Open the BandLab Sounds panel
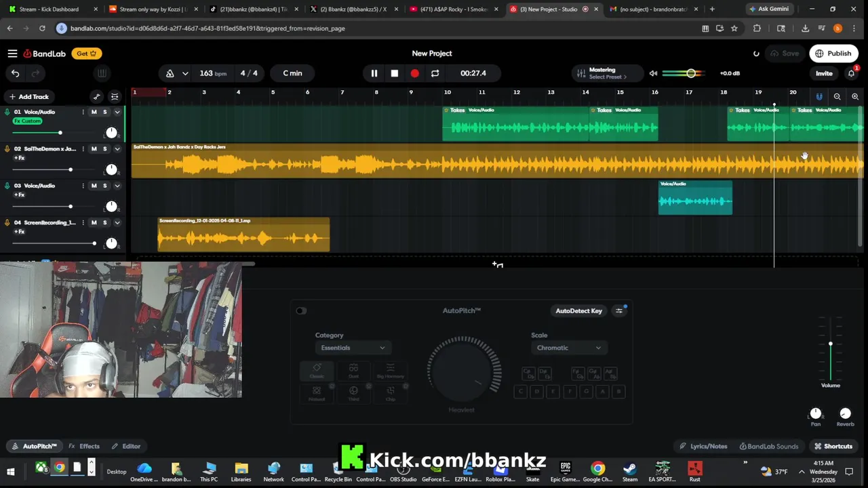The image size is (868, 488). [769, 446]
